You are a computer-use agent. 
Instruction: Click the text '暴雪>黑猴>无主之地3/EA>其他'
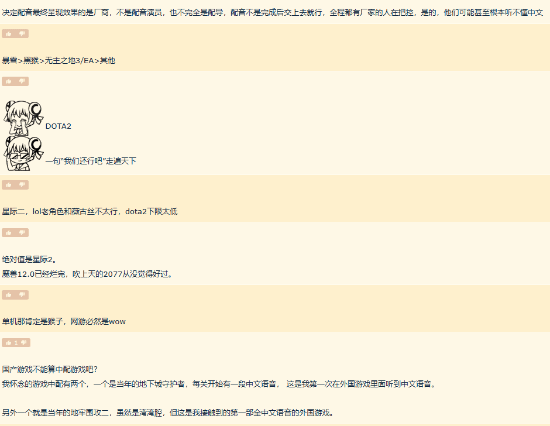[59, 60]
